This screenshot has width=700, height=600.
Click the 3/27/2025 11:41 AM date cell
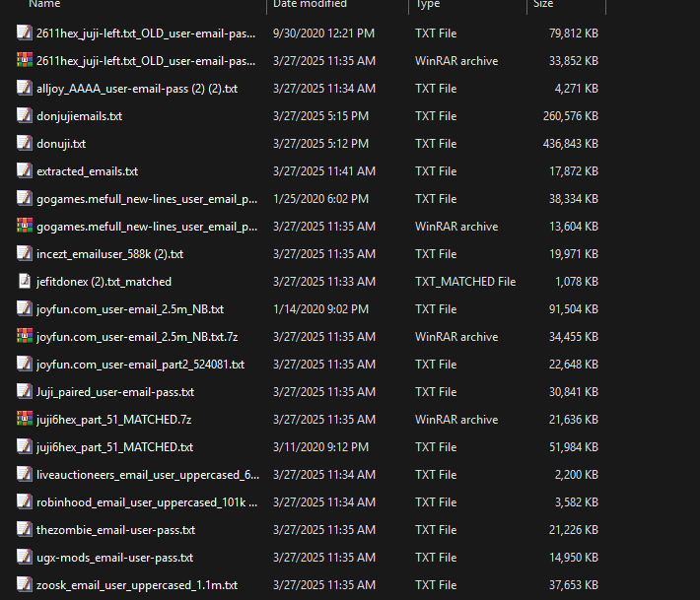coord(324,171)
